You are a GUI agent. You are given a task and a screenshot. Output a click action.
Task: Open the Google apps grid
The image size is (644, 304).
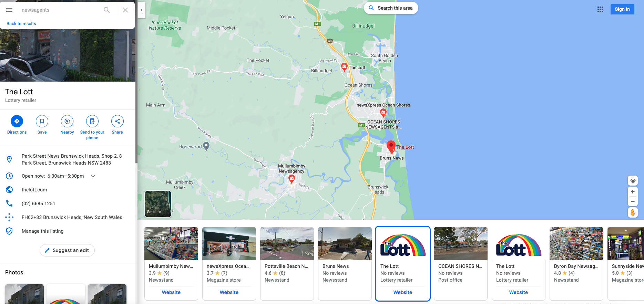[x=600, y=9]
